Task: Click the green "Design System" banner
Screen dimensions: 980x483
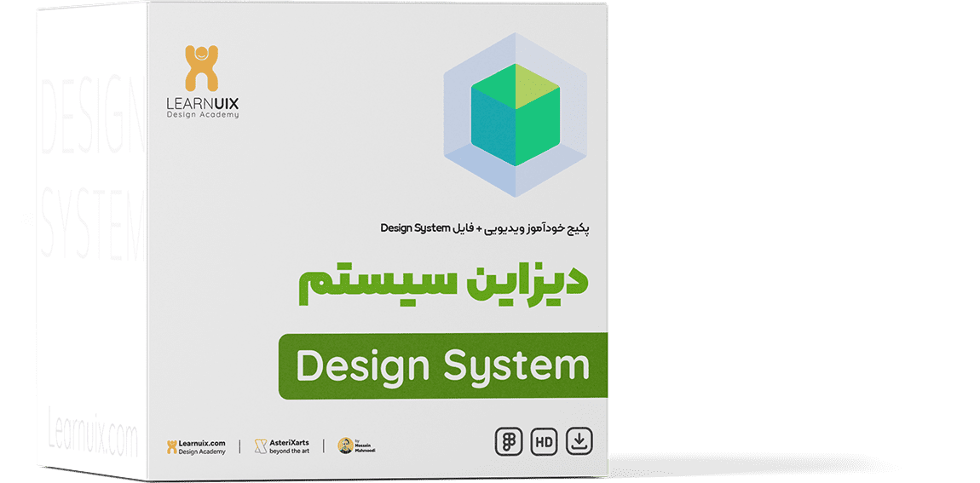Action: point(442,366)
